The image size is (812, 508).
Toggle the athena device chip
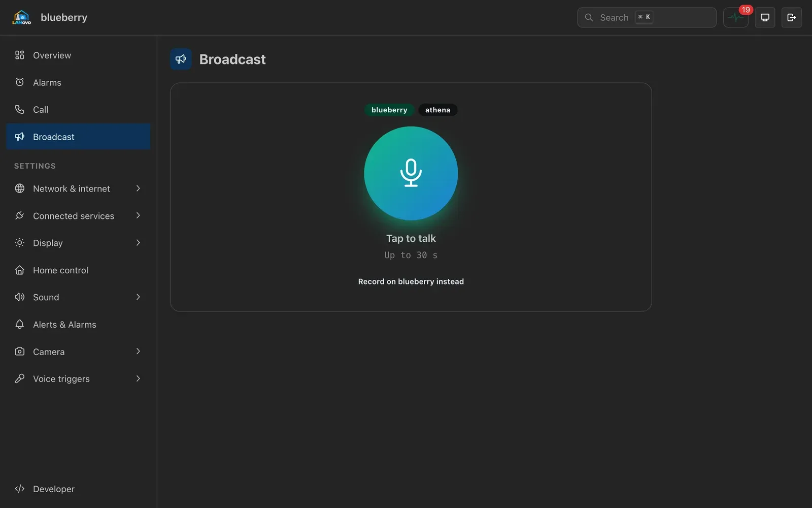tap(437, 110)
